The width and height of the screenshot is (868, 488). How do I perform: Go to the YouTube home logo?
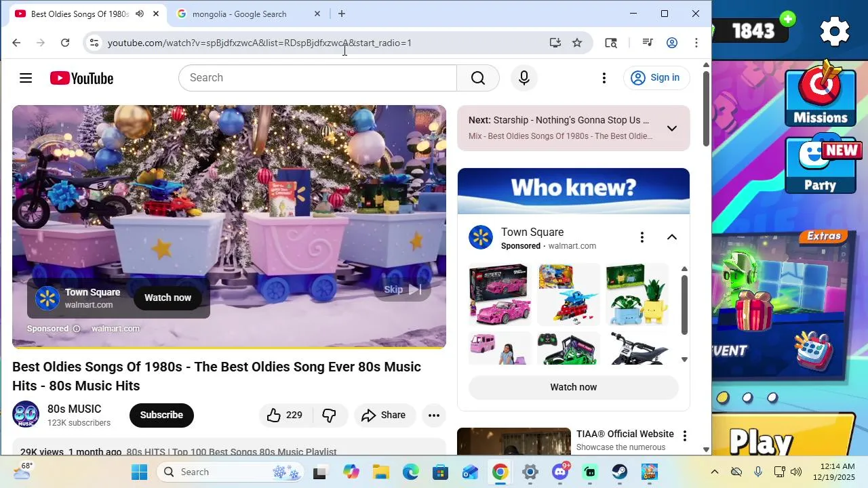(81, 78)
